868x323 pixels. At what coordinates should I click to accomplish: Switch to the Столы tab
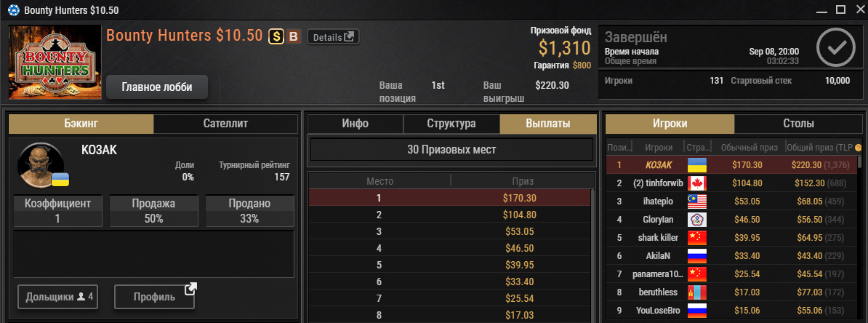tap(798, 124)
